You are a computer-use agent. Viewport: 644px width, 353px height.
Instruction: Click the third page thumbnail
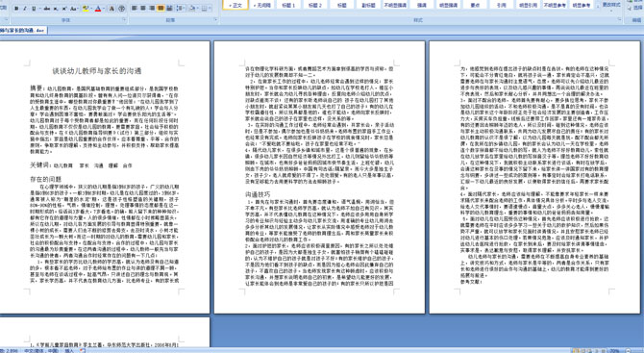(x=534, y=177)
